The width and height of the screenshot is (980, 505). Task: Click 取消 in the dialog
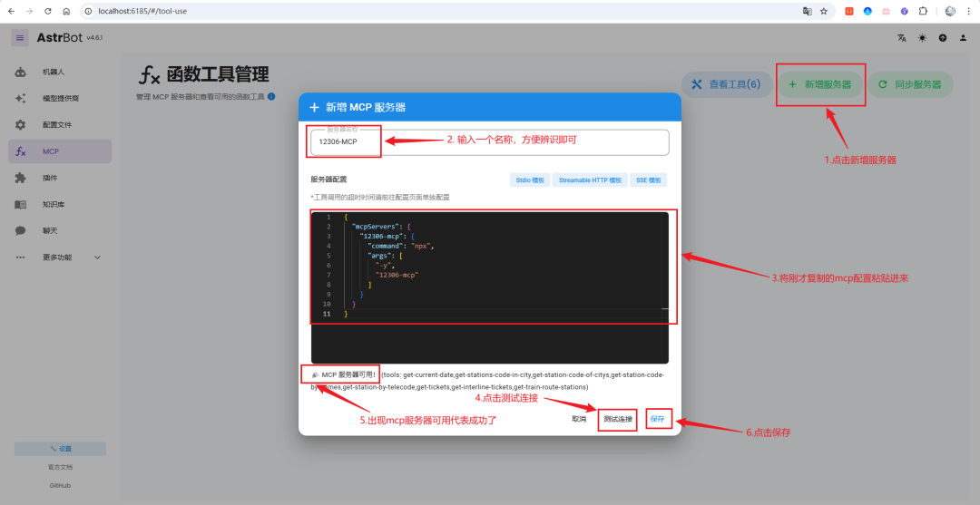pyautogui.click(x=579, y=419)
